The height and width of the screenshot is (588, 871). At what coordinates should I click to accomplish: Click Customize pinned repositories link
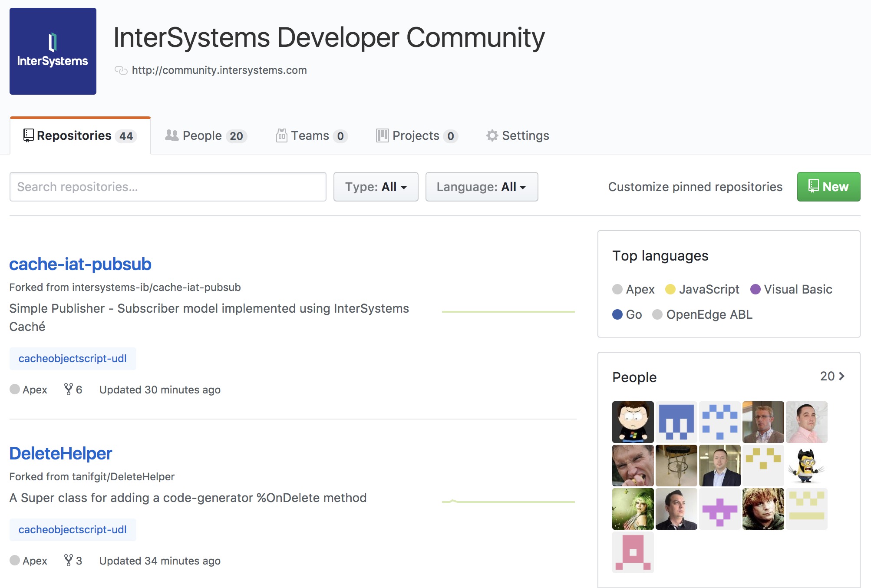(695, 187)
